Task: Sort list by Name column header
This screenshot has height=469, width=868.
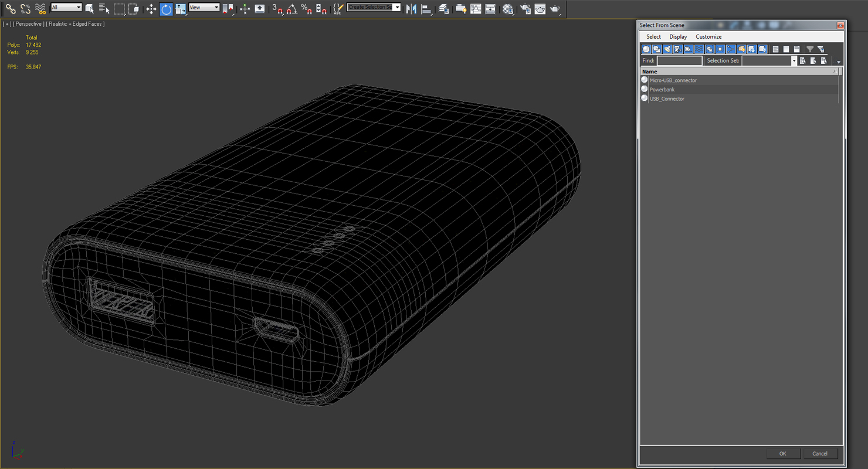Action: tap(739, 72)
